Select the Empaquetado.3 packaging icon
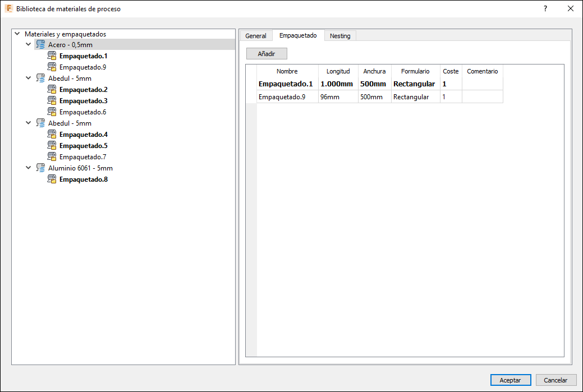This screenshot has width=583, height=392. click(x=52, y=101)
